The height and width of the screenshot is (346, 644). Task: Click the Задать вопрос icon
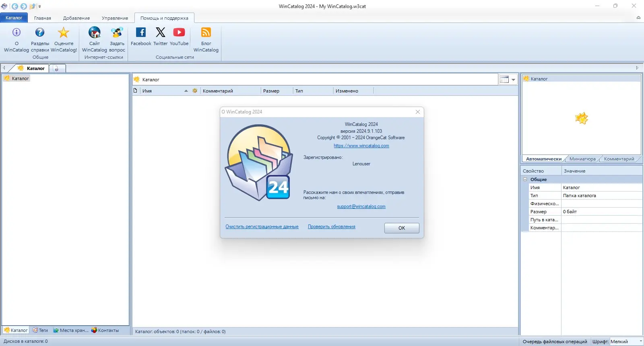[117, 33]
